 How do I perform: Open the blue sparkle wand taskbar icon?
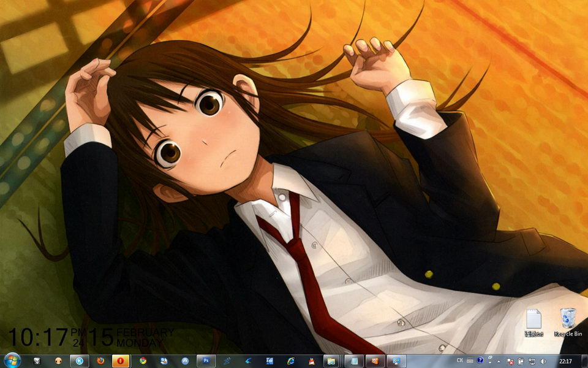coord(227,361)
